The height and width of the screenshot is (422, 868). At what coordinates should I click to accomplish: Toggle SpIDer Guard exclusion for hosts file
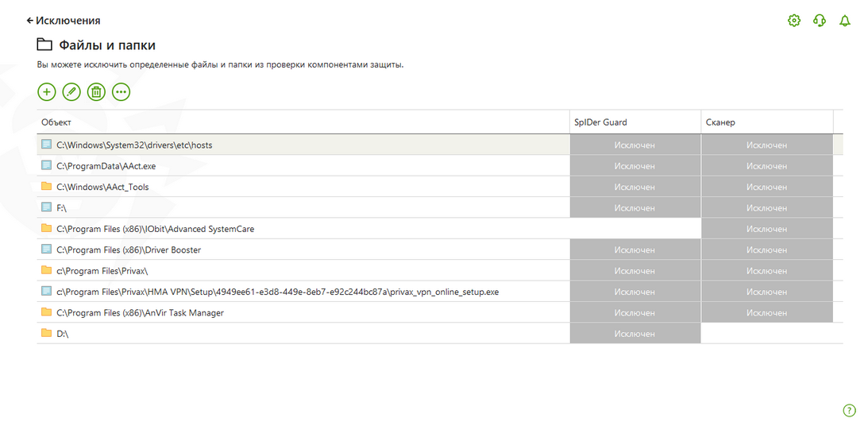(635, 145)
